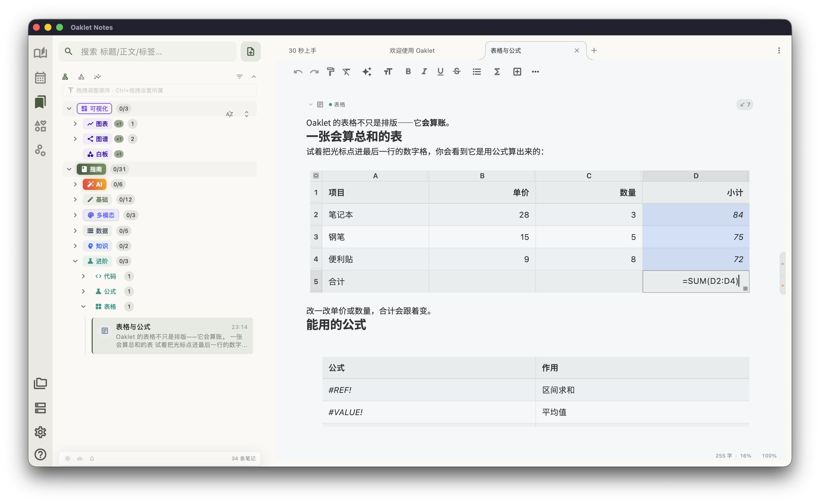820x504 pixels.
Task: Open the graph nodes sidebar icon
Action: pos(40,150)
